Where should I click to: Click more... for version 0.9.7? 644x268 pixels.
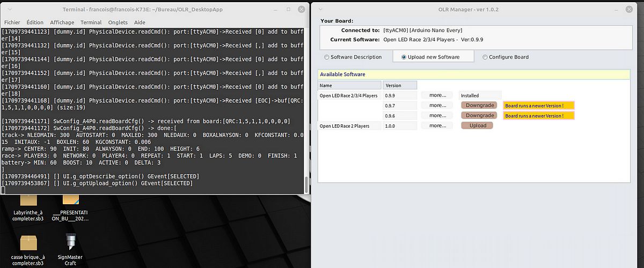pyautogui.click(x=437, y=106)
